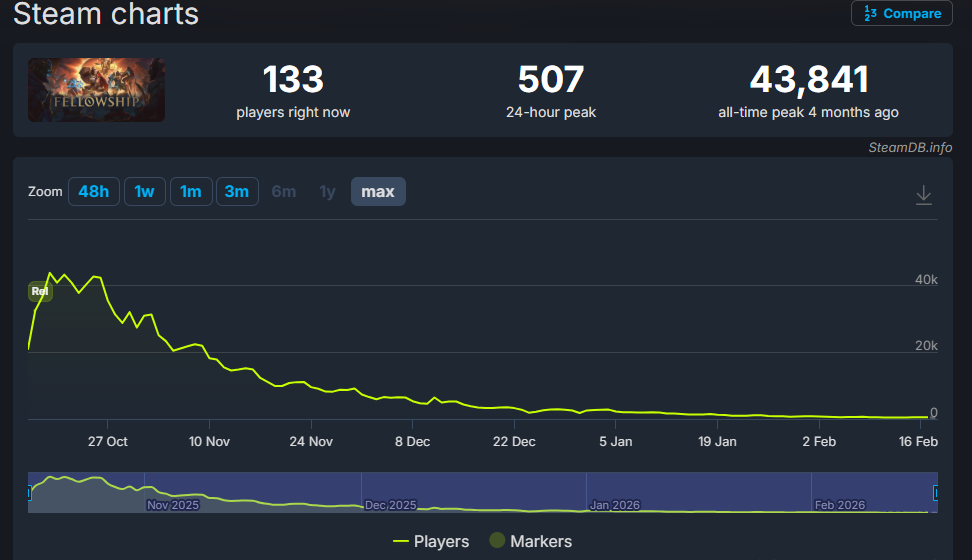Click the 0 y-axis label
This screenshot has width=972, height=560.
click(x=934, y=412)
